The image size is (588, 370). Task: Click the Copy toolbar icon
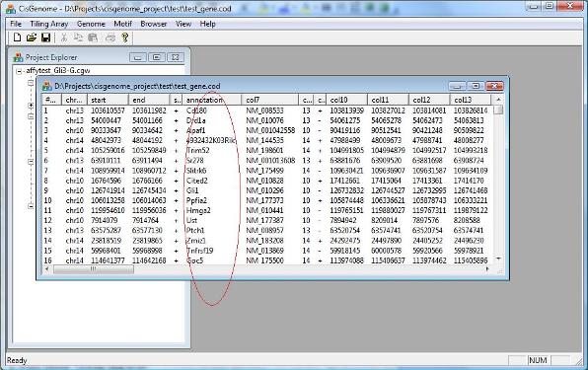tap(78, 37)
